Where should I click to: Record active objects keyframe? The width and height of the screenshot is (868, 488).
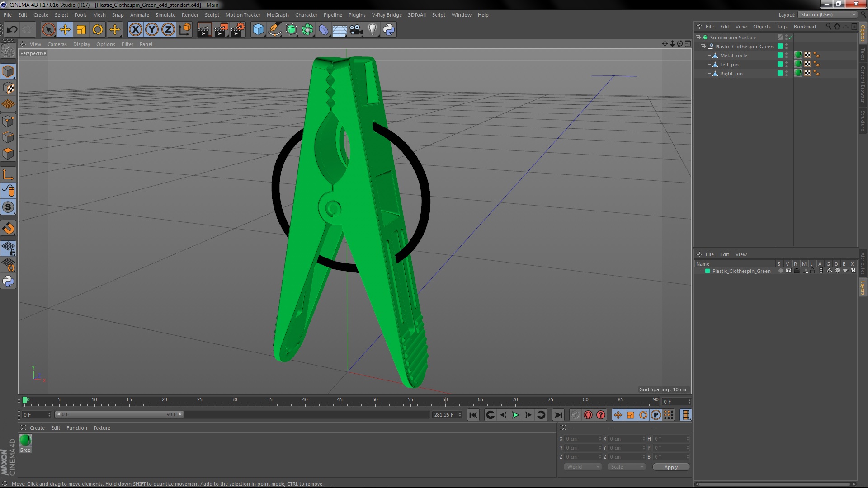pyautogui.click(x=575, y=415)
